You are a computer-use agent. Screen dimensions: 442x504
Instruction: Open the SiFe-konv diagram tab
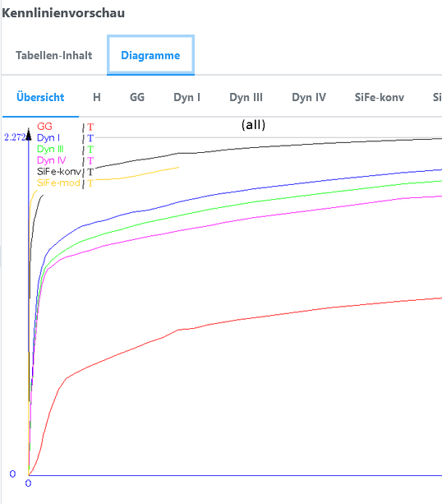[x=380, y=97]
